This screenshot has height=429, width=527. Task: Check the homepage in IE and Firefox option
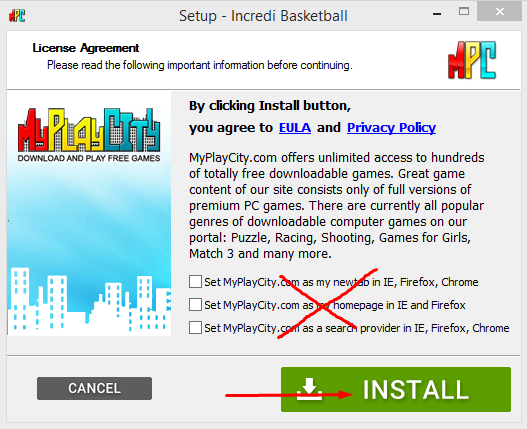click(x=195, y=305)
